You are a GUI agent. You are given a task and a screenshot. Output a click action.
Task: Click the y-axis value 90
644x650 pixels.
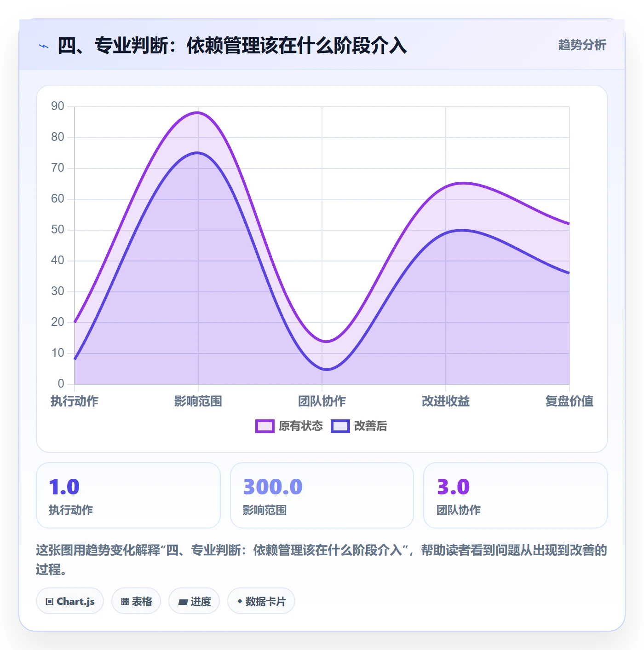[57, 106]
